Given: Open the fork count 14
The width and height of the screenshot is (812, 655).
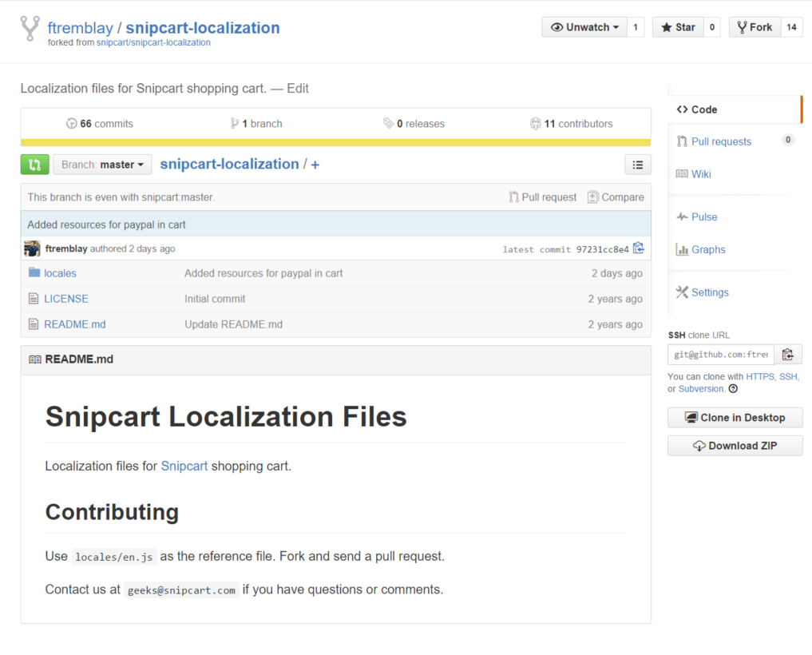Looking at the screenshot, I should point(791,27).
